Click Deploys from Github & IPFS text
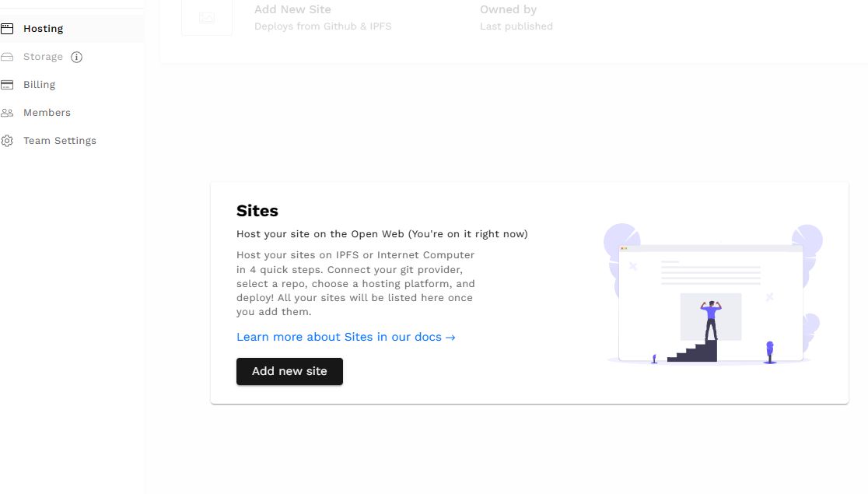Screen dimensions: 868x494 [323, 26]
